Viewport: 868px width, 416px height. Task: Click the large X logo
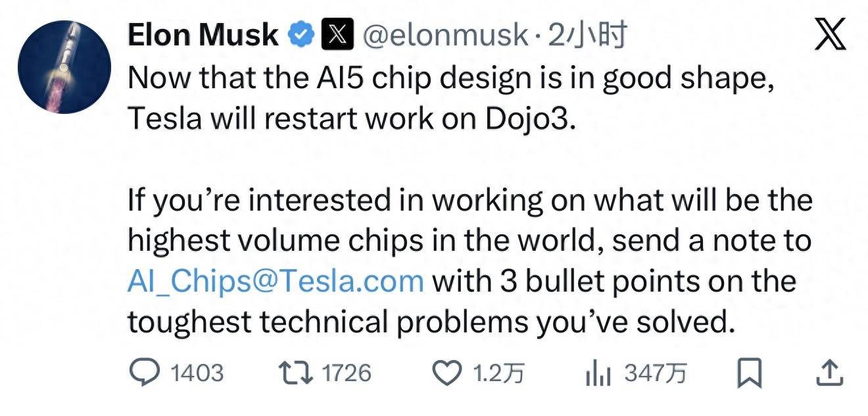(831, 36)
